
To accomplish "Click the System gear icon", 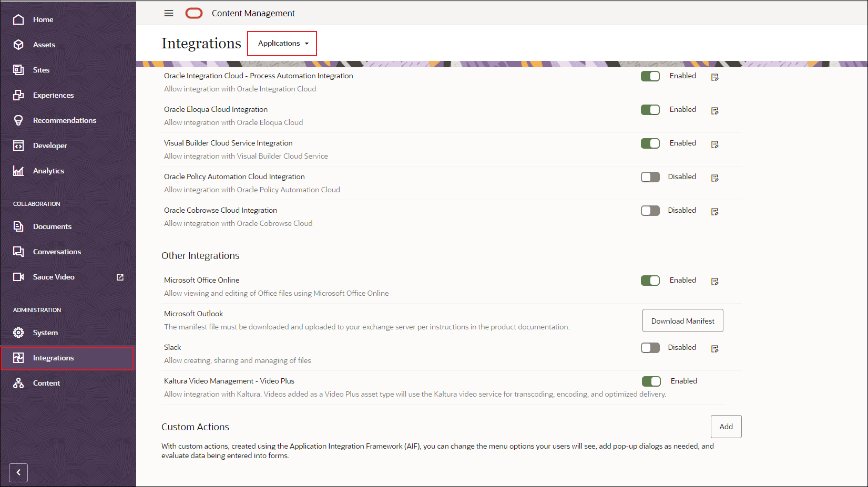I will (x=18, y=333).
